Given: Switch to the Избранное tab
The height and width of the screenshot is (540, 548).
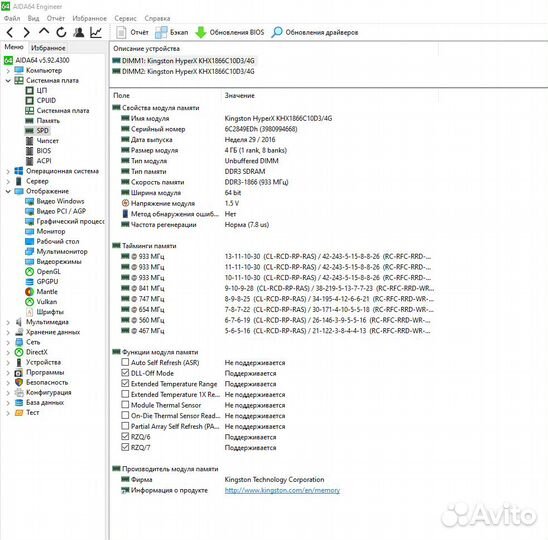Looking at the screenshot, I should [x=48, y=48].
